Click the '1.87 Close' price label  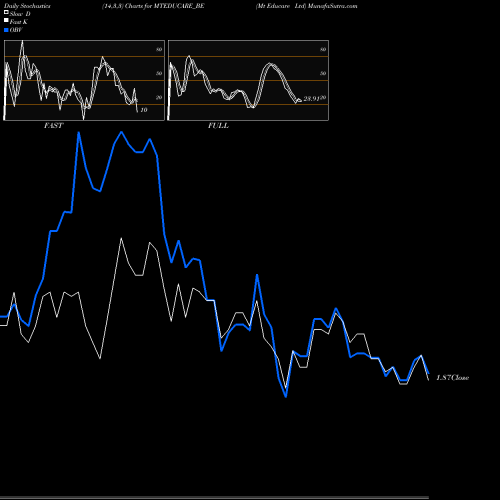(452, 378)
